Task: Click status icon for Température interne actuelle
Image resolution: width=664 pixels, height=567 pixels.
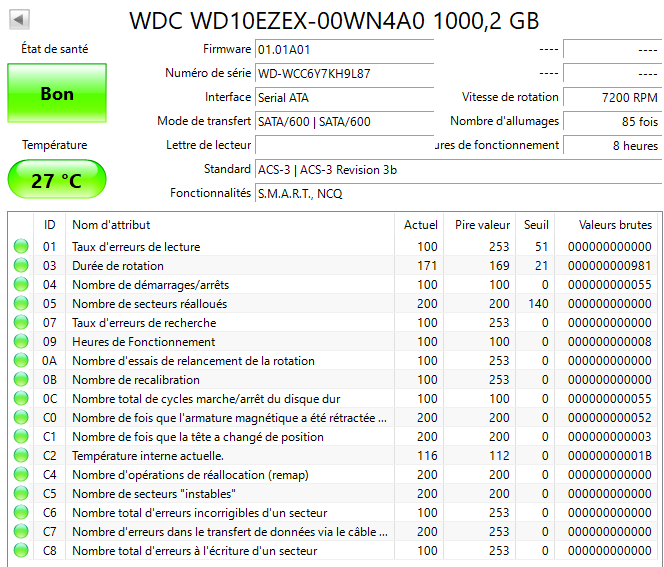Action: pyautogui.click(x=21, y=456)
